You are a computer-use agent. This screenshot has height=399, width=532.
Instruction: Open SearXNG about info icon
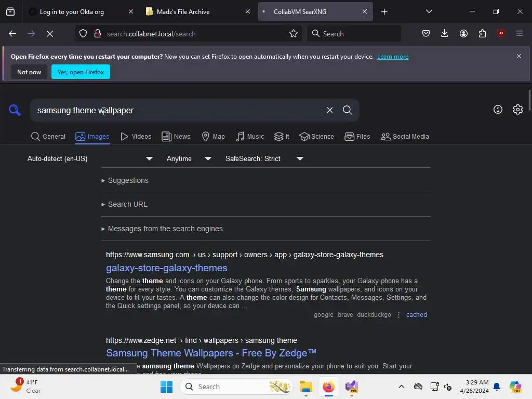[498, 109]
